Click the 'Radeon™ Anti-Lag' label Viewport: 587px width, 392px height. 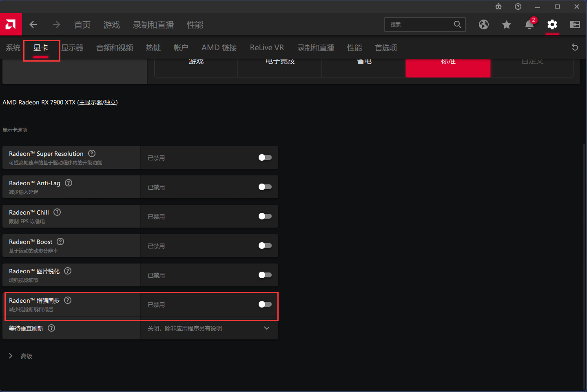(35, 183)
